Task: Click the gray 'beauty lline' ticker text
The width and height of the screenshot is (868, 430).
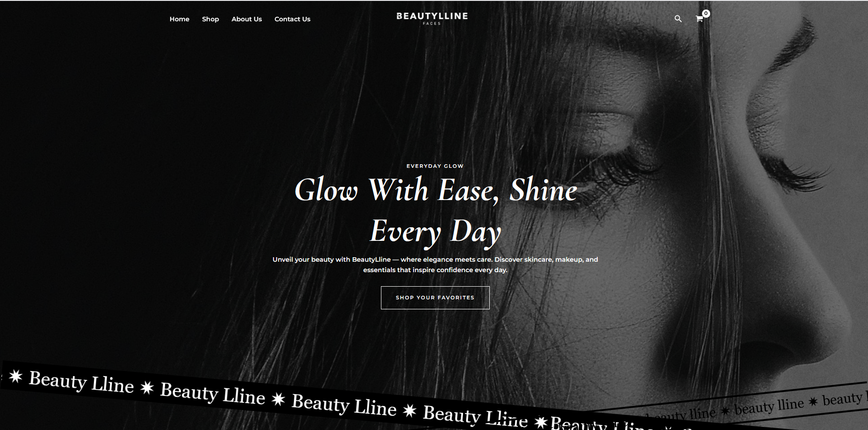Action: pyautogui.click(x=769, y=406)
